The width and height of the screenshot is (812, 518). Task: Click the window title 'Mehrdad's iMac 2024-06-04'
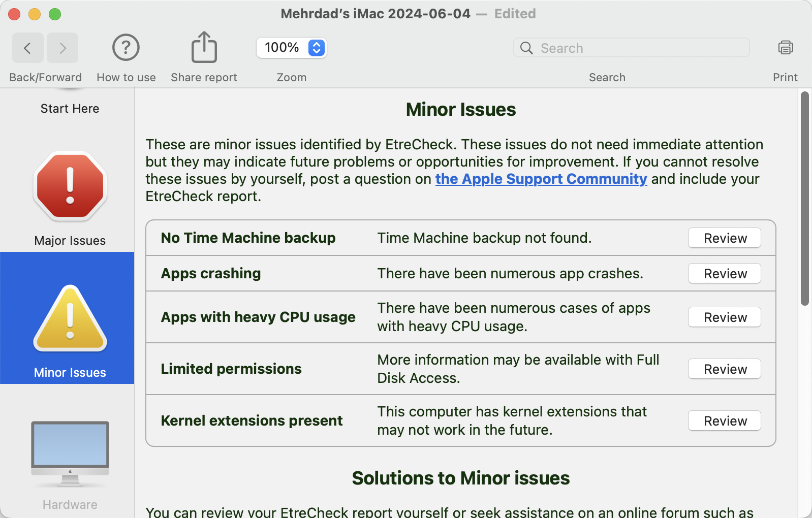(376, 14)
